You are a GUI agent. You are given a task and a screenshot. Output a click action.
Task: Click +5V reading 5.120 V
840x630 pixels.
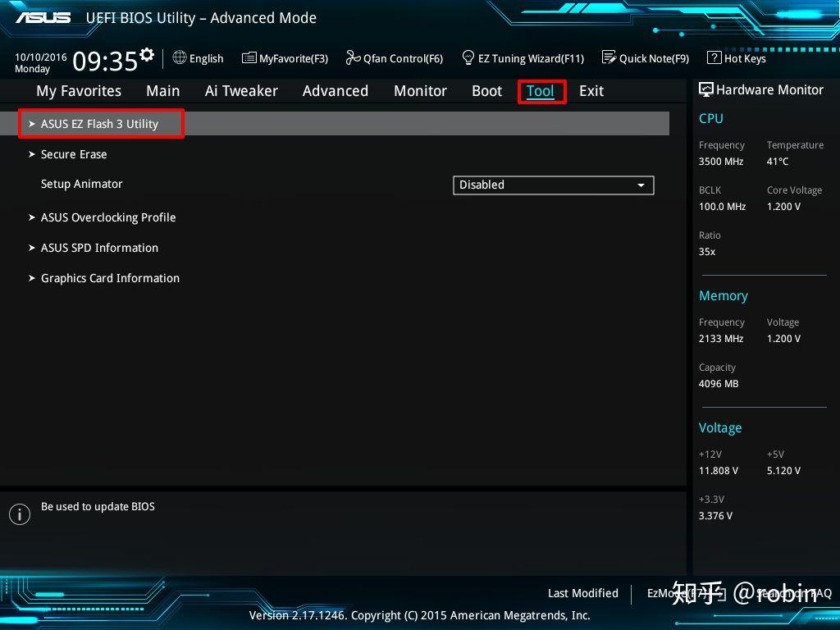coord(783,471)
